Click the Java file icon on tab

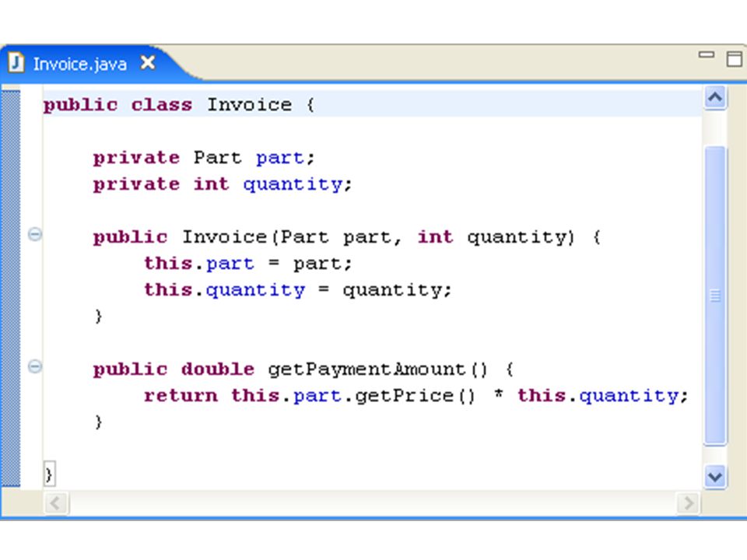[x=16, y=63]
